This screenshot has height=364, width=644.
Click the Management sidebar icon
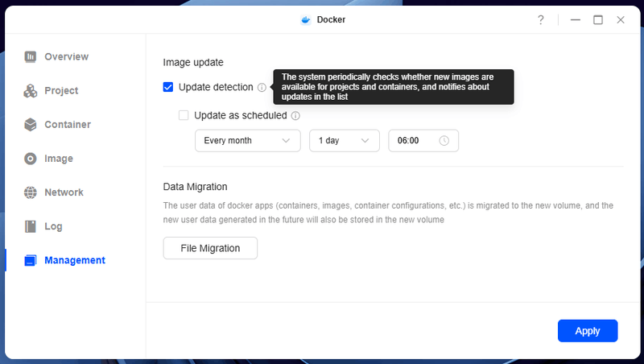coord(30,260)
